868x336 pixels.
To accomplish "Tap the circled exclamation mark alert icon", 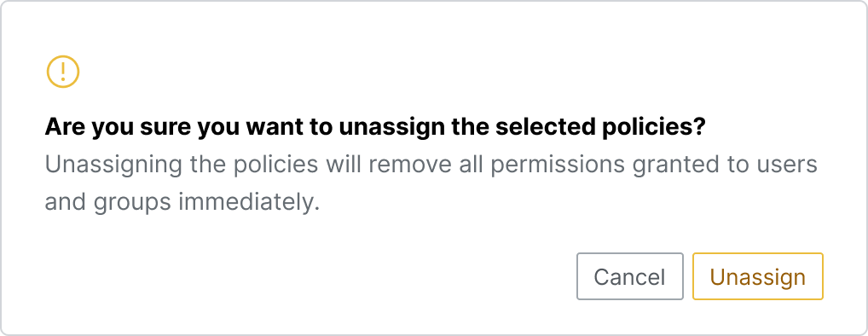I will click(x=63, y=72).
